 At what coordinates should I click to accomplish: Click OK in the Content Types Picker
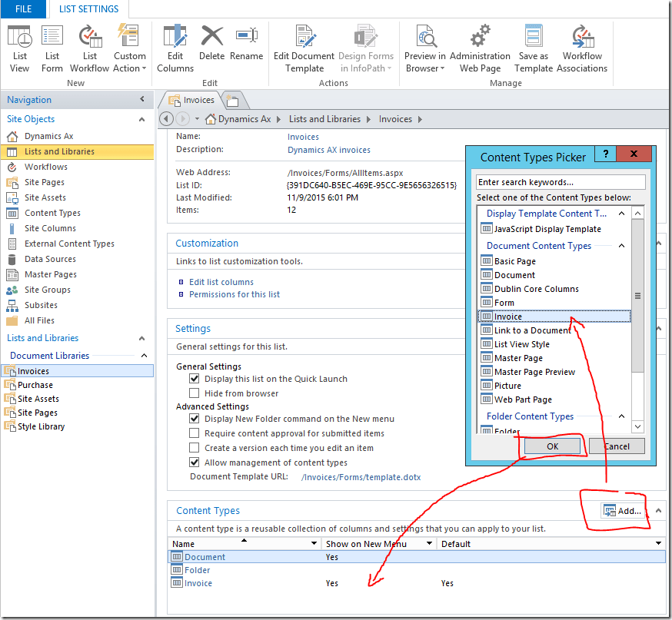tap(552, 446)
